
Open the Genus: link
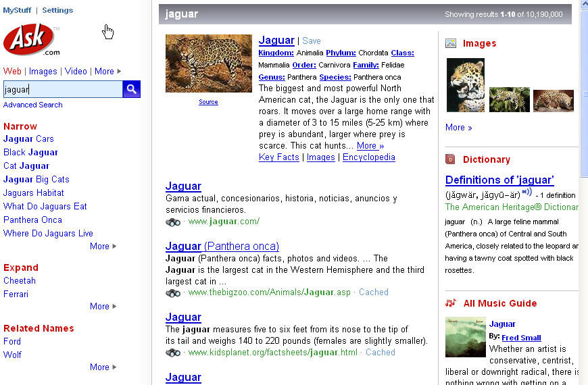pos(272,77)
